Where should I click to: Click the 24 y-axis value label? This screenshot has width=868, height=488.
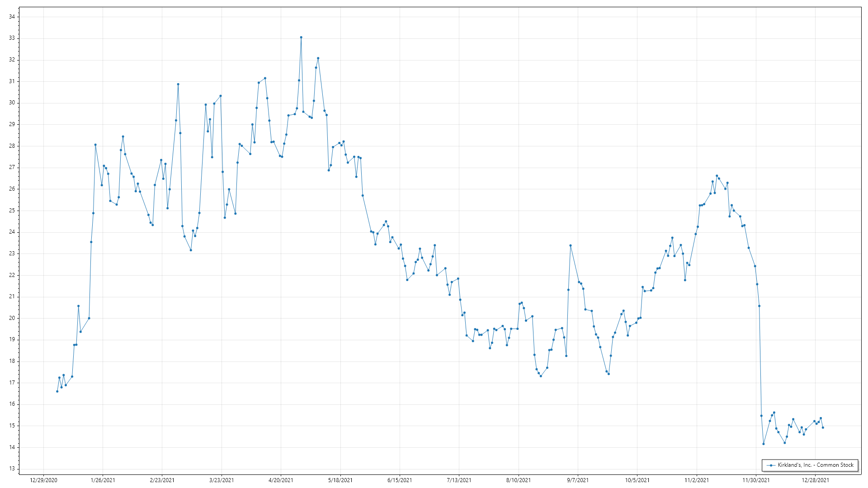[12, 232]
